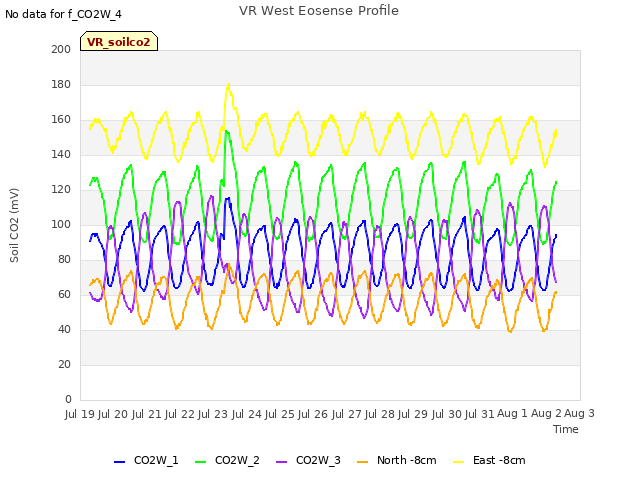Select the CO2W_3 legend label

coord(318,460)
